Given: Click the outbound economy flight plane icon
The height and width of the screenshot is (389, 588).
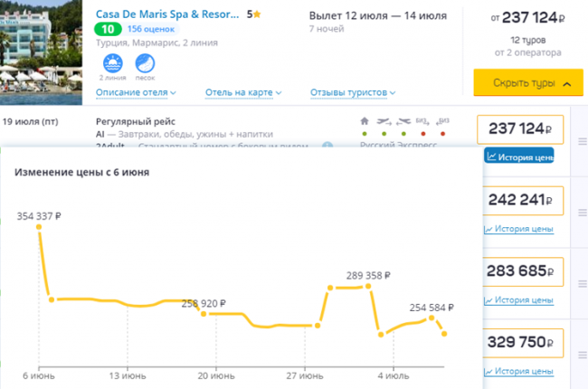Looking at the screenshot, I should point(384,120).
